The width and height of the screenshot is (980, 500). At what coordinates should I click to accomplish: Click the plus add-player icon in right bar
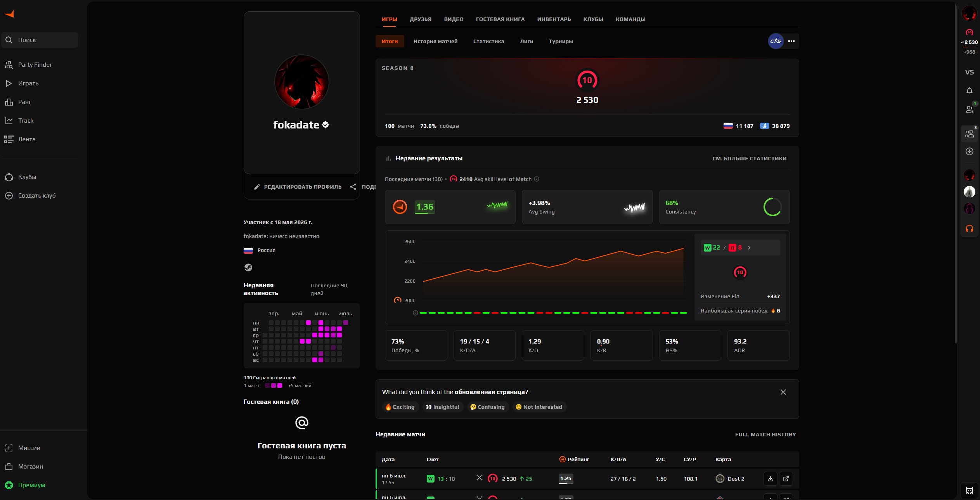point(969,151)
